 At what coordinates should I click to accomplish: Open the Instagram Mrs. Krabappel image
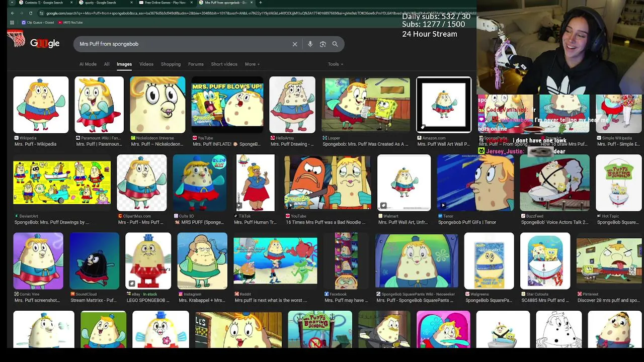point(202,261)
